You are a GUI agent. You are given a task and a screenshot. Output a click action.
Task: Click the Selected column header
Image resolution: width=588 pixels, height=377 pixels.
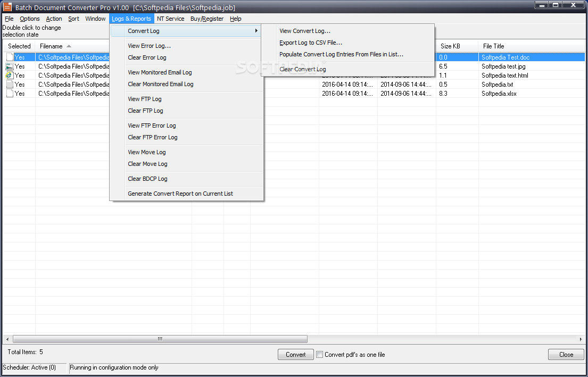[19, 46]
